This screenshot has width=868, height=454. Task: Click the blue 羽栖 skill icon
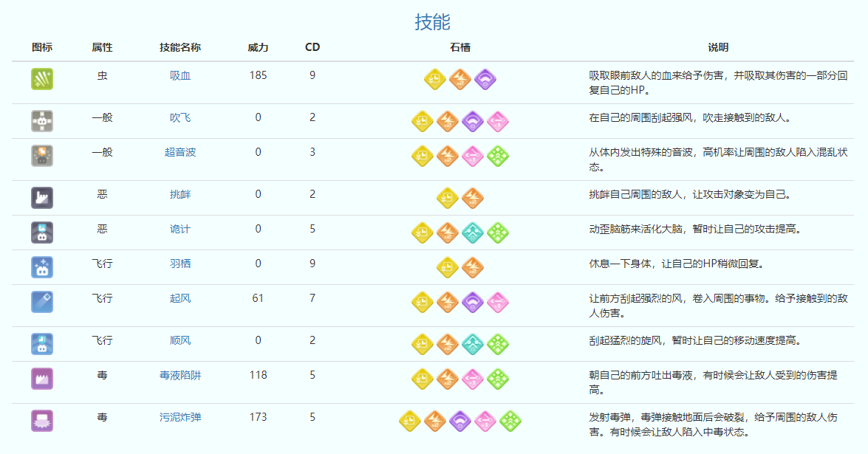point(42,268)
